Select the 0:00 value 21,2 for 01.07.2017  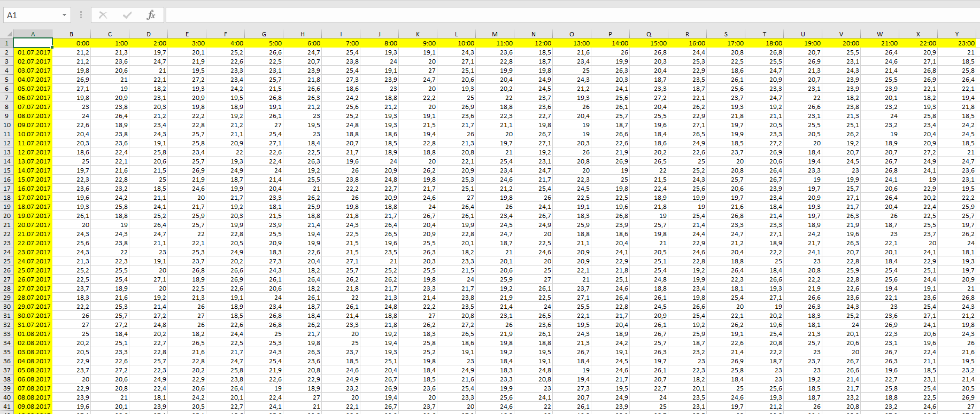pos(72,52)
